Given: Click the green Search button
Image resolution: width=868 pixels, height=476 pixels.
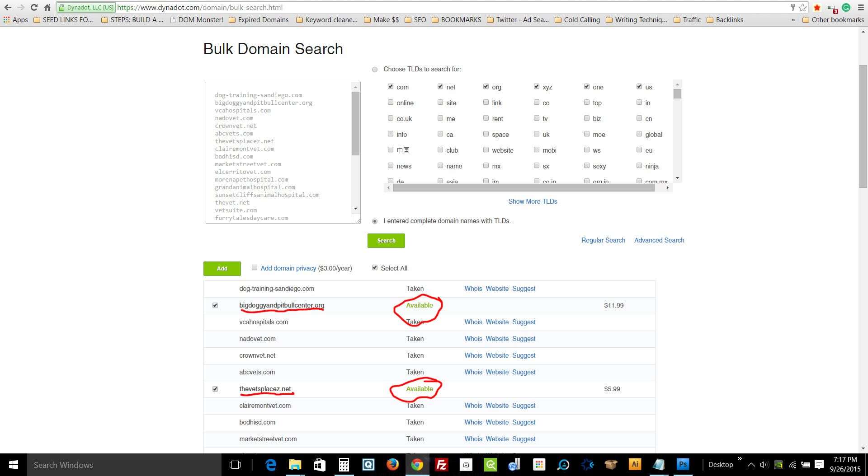Looking at the screenshot, I should [x=386, y=241].
